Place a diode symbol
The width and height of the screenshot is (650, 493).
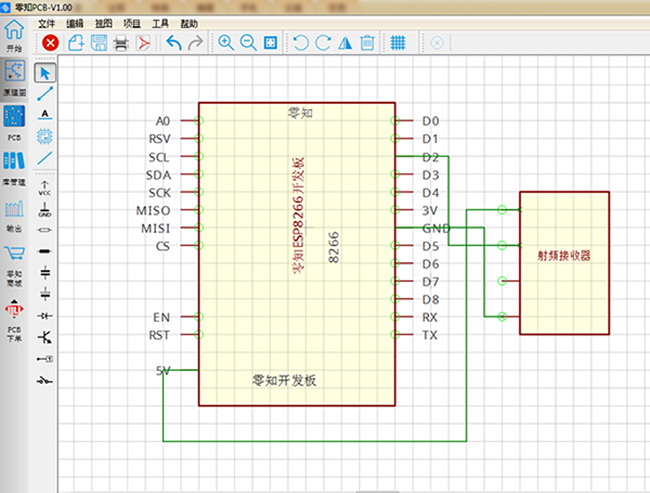45,316
